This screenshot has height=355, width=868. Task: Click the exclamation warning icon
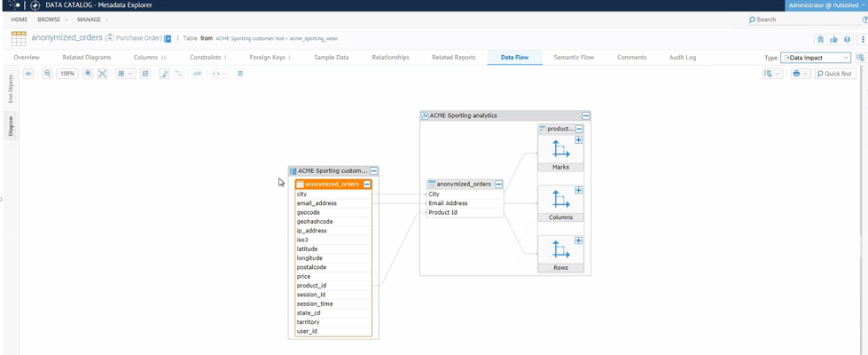tap(847, 39)
